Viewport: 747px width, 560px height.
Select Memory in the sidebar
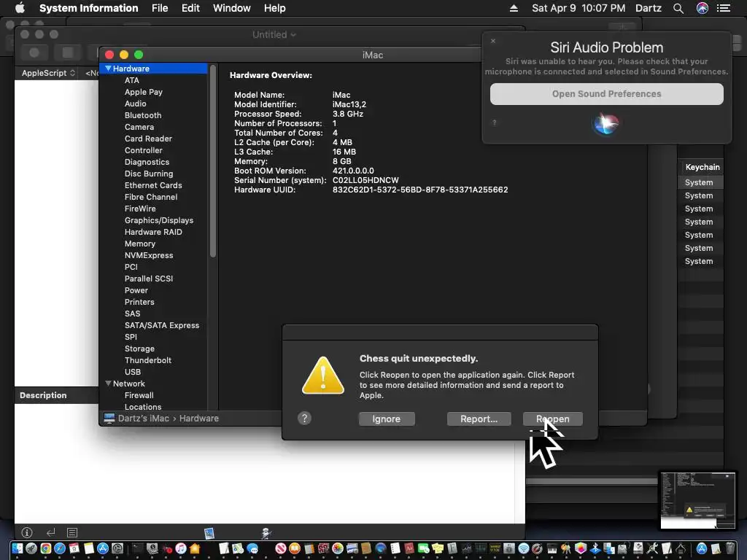139,244
